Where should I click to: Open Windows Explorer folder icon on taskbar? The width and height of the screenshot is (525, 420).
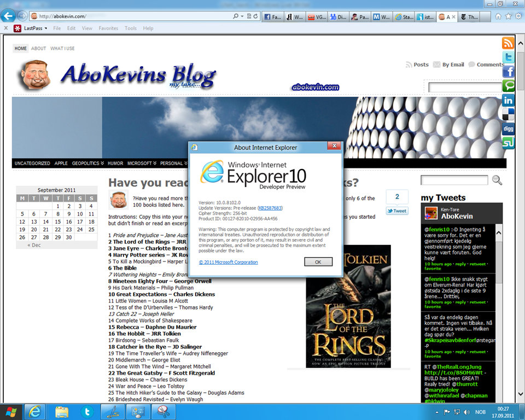pyautogui.click(x=62, y=412)
